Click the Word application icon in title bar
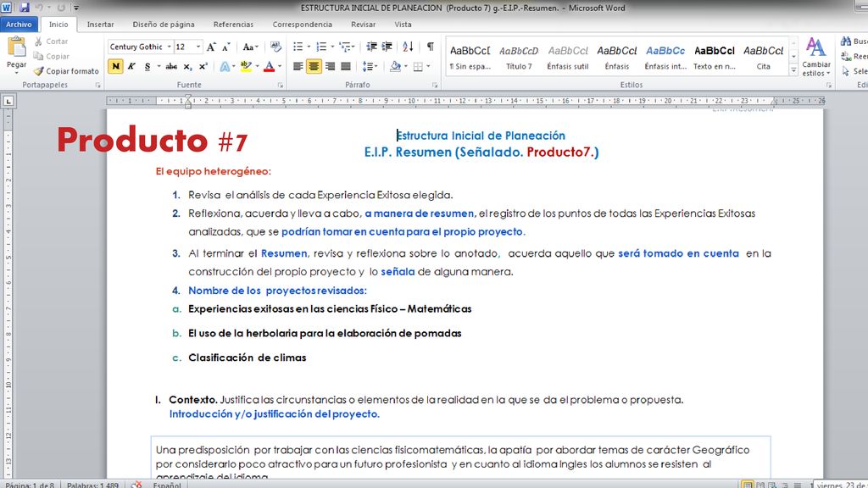Image resolution: width=868 pixels, height=488 pixels. pos(7,8)
